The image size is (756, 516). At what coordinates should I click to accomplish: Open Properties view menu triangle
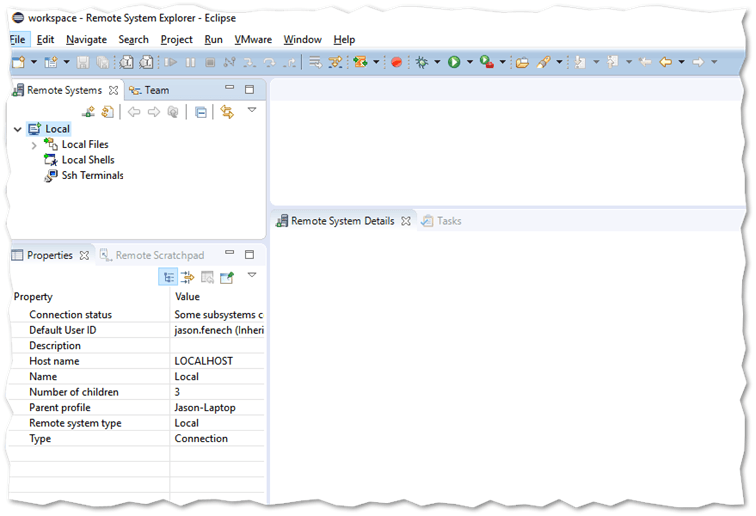click(252, 275)
